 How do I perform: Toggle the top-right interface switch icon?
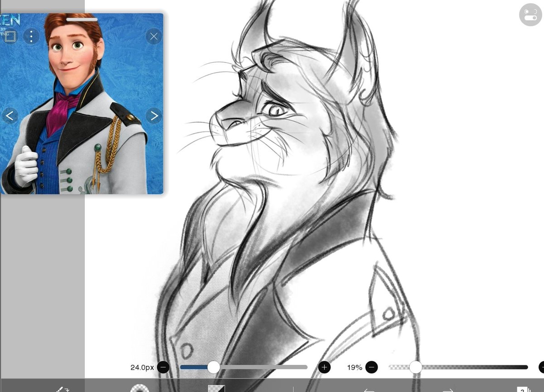point(530,15)
